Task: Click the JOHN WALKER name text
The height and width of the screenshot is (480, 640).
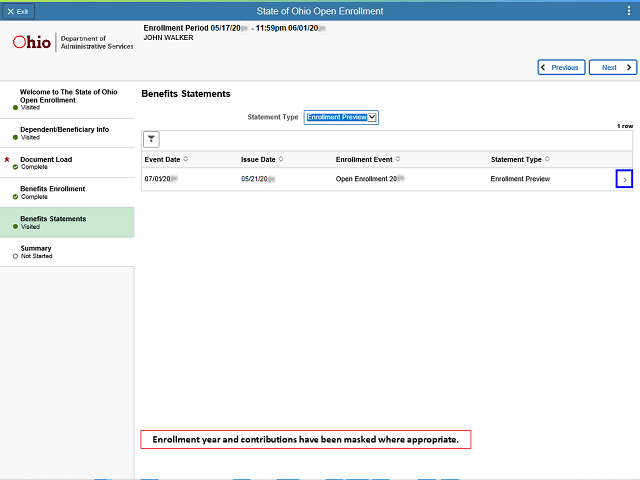Action: tap(168, 38)
